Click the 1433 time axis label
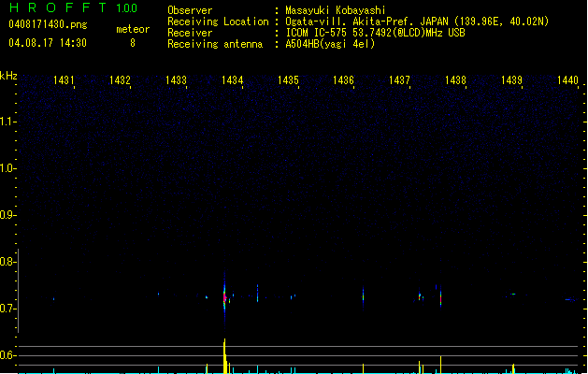Image resolution: width=588 pixels, height=374 pixels. [x=176, y=80]
